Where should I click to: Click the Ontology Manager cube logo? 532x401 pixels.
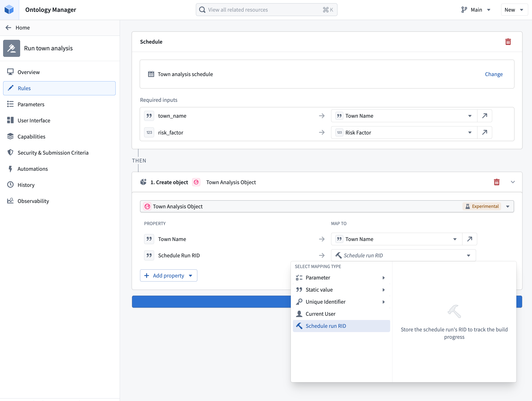[9, 10]
